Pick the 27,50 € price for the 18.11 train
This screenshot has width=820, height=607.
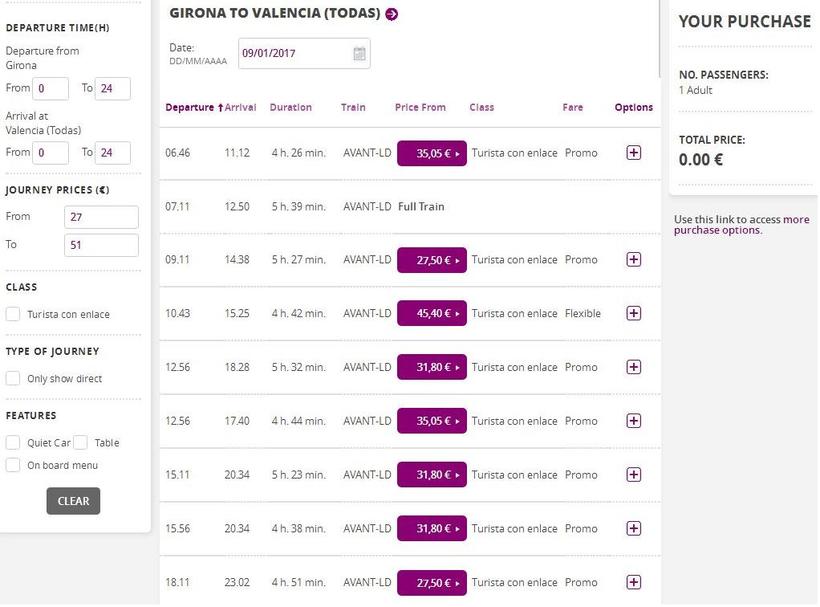[x=431, y=582]
